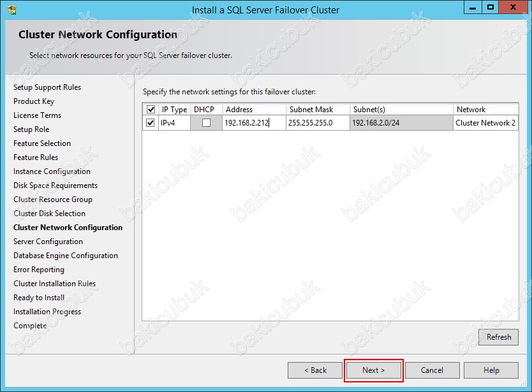Select Cluster Resource Group step

53,200
